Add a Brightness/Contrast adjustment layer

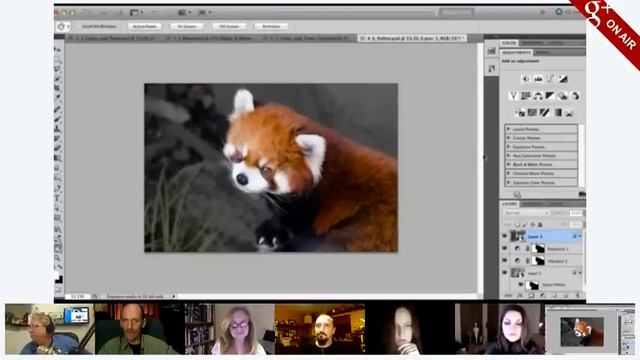pos(525,79)
